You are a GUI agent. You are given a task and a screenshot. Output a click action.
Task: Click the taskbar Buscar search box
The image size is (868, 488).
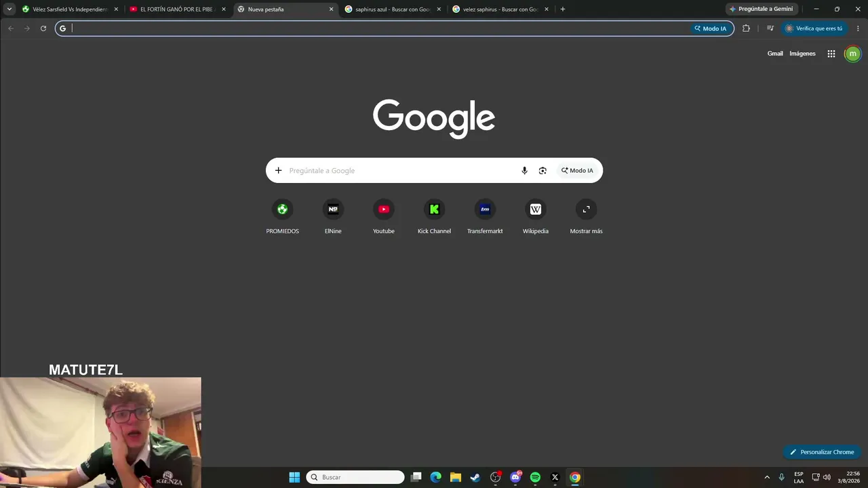tap(355, 477)
